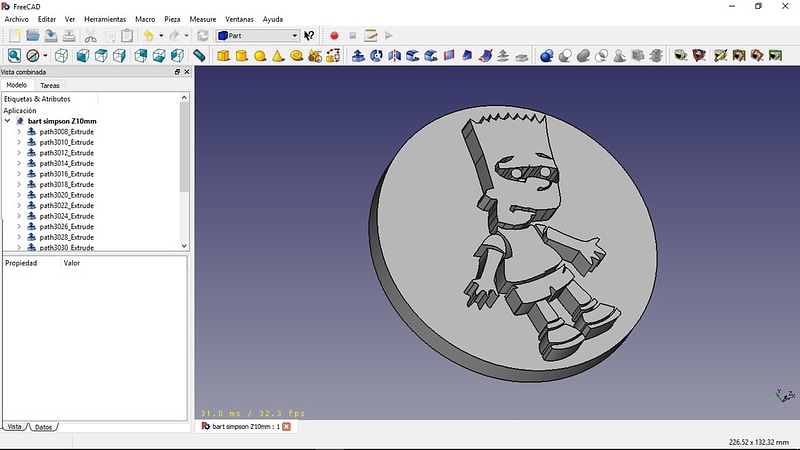The image size is (800, 450).
Task: Select the measure distance tool
Action: pyautogui.click(x=199, y=56)
